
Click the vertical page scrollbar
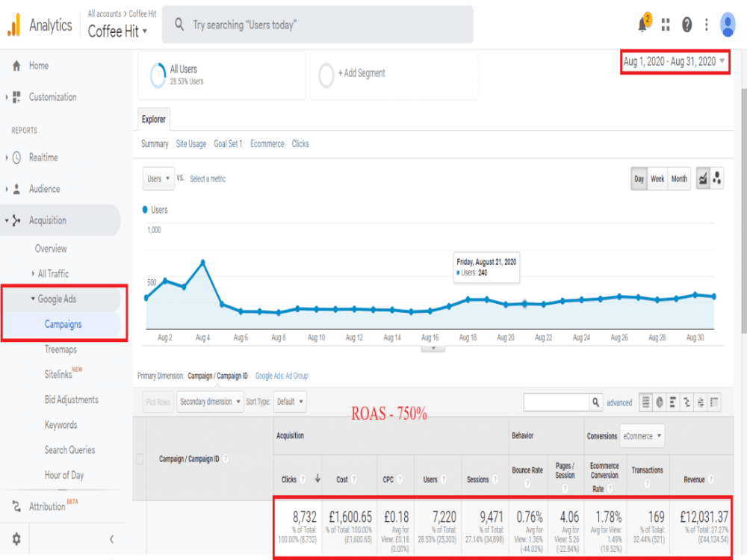click(x=744, y=210)
